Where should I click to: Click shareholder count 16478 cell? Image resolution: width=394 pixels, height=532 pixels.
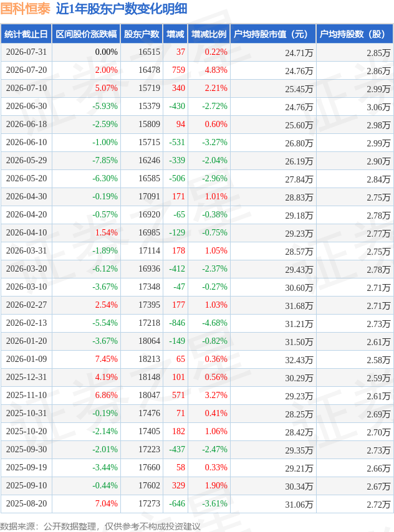click(x=149, y=70)
